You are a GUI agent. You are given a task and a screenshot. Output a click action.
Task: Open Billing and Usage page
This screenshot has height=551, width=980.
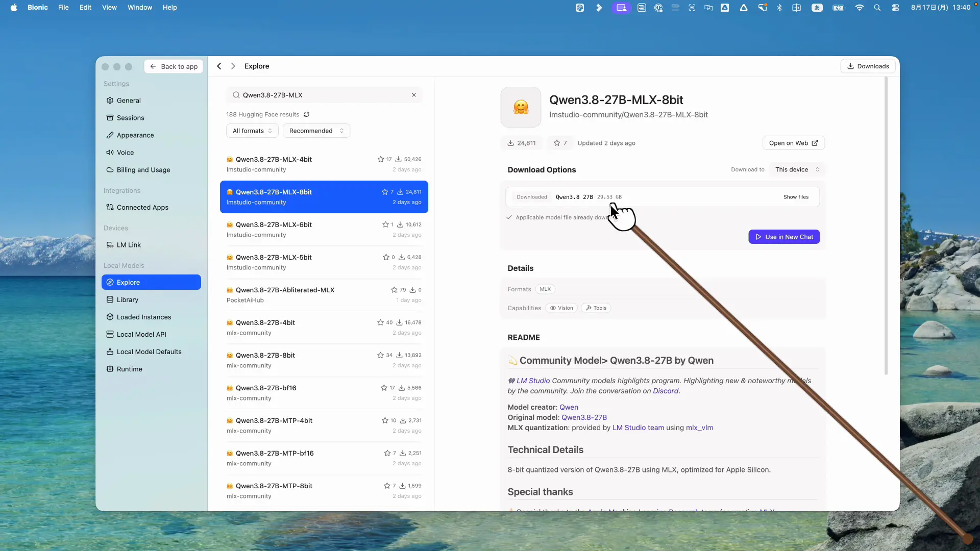pyautogui.click(x=151, y=170)
